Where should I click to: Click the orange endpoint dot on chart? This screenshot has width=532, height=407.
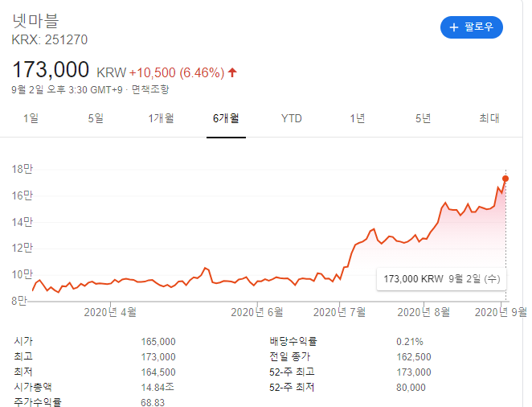coord(505,179)
